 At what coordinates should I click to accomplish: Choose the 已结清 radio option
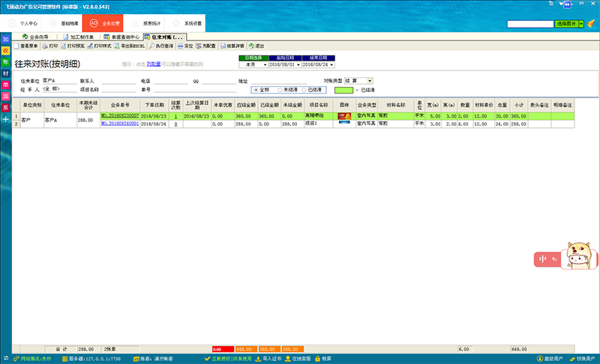pos(303,89)
